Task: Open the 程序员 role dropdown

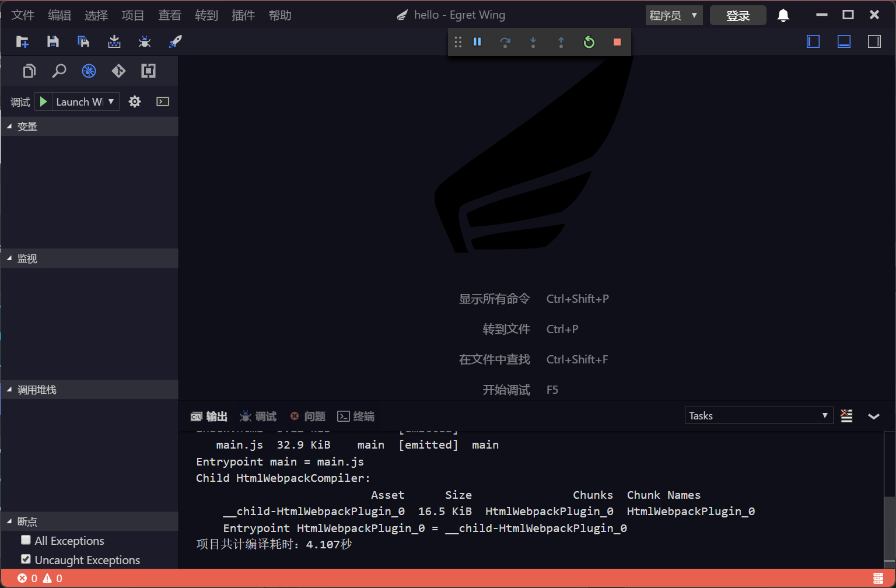Action: [674, 15]
